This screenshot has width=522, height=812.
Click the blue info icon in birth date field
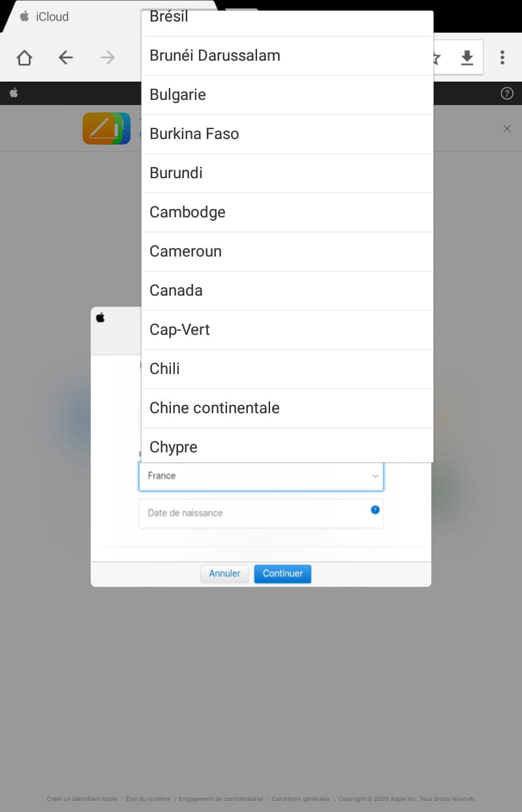tap(375, 510)
